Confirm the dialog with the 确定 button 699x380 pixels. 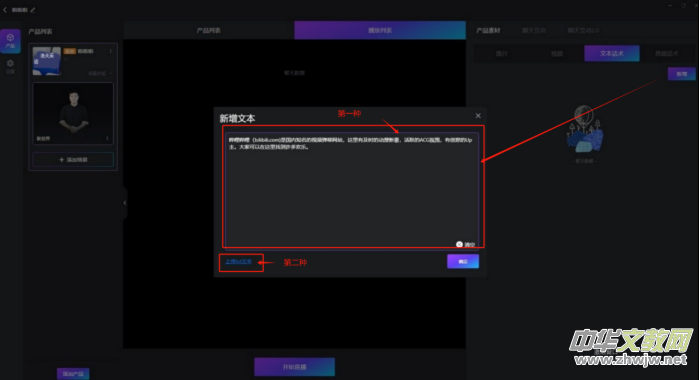[x=463, y=261]
